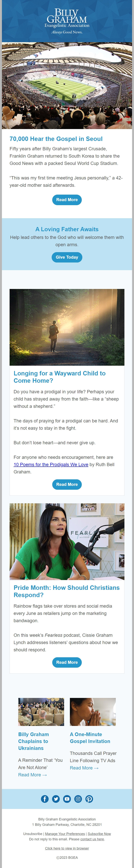Click Read More under the prodigal child article
This screenshot has height=868, width=134.
click(67, 484)
